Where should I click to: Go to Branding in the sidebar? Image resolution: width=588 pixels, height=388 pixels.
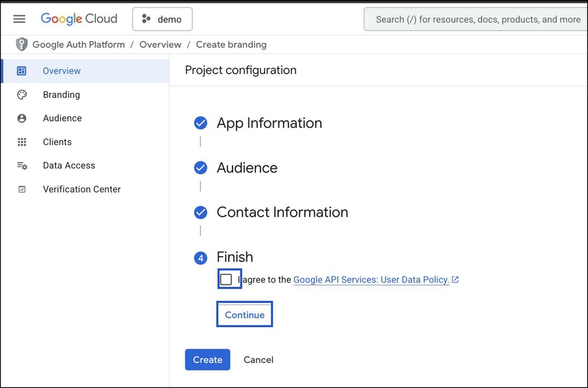(61, 95)
